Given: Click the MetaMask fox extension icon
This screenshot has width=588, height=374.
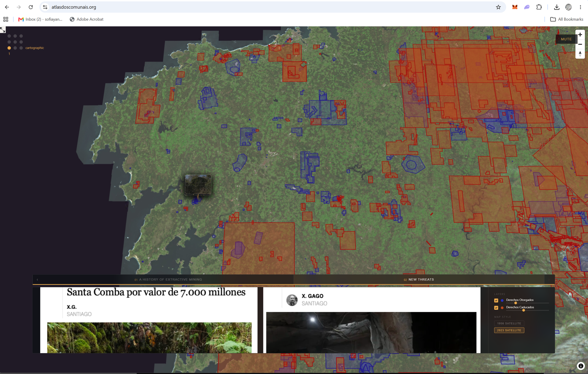Looking at the screenshot, I should click(x=515, y=7).
